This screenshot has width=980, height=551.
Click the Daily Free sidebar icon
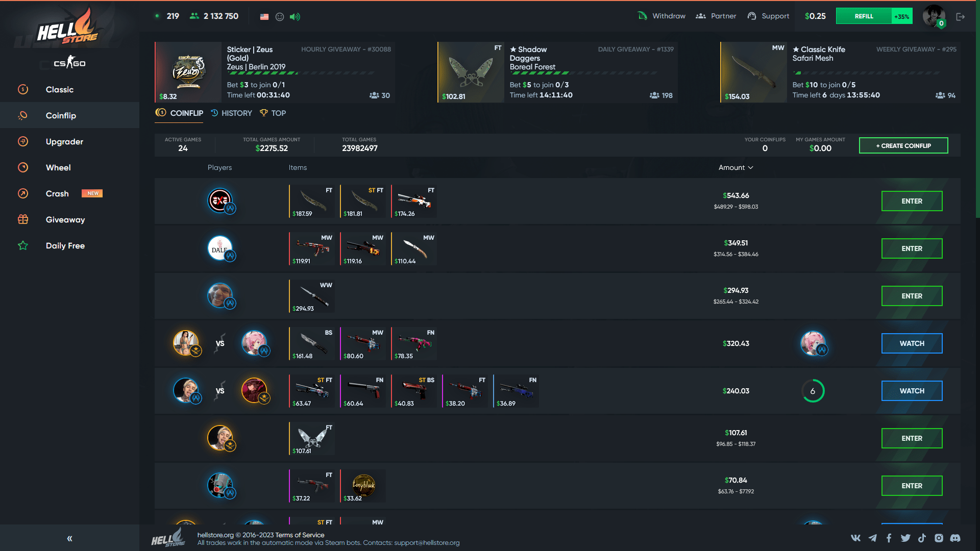(x=22, y=245)
